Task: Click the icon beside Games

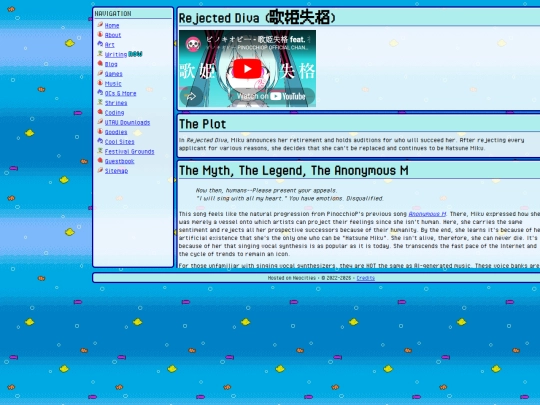Action: click(100, 73)
